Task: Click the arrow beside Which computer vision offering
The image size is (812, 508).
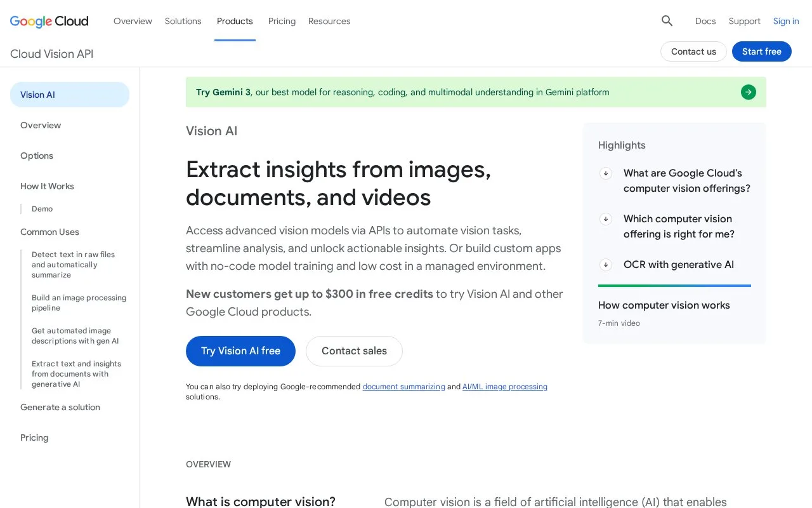Action: (x=606, y=219)
